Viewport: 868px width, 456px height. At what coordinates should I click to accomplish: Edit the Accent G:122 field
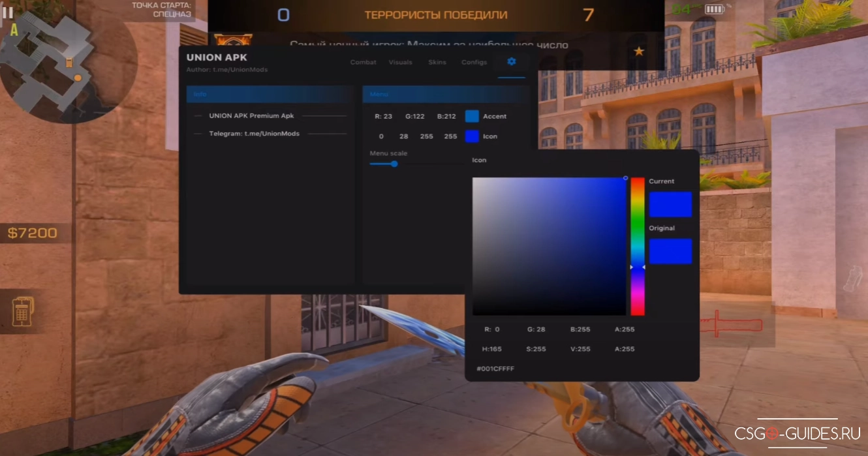pos(415,116)
